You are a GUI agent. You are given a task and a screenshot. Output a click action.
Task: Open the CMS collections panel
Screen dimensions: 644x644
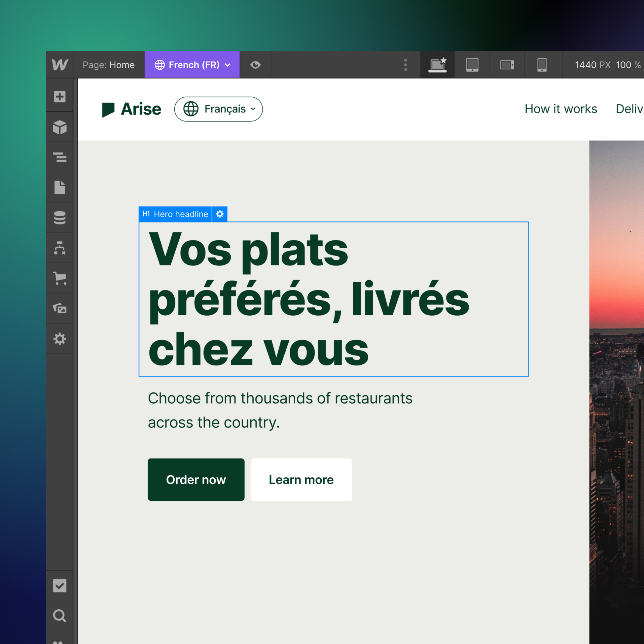click(60, 218)
